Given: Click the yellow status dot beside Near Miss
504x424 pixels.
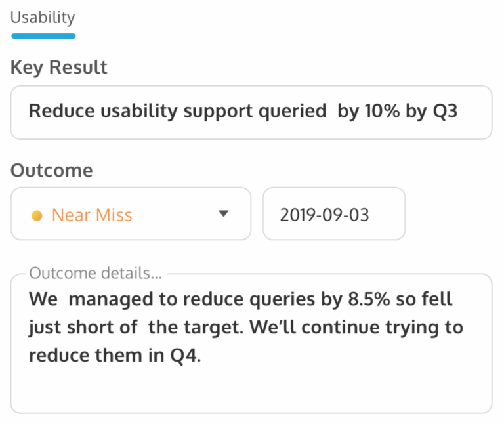Looking at the screenshot, I should point(37,215).
